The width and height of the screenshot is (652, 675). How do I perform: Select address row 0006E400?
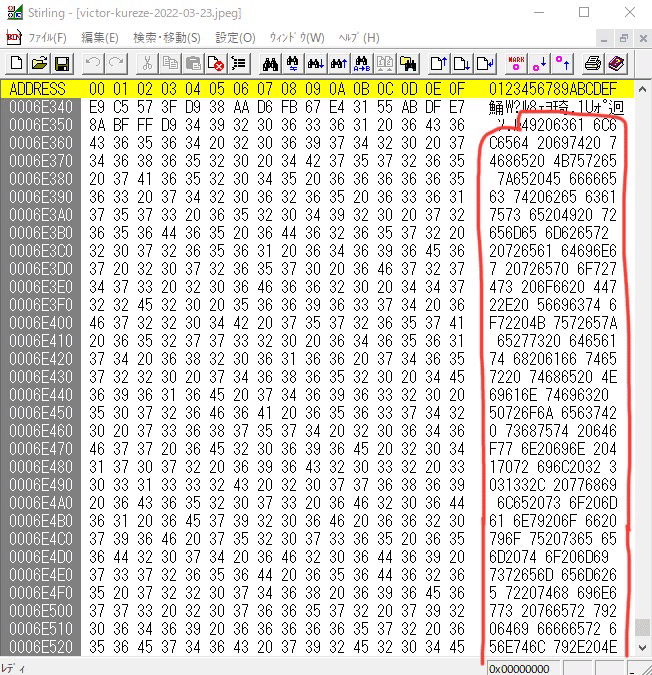tap(41, 323)
